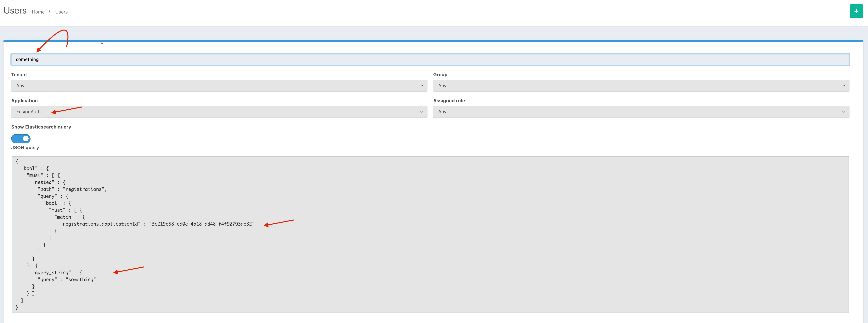
Task: Open the Tenant dropdown
Action: tap(219, 85)
